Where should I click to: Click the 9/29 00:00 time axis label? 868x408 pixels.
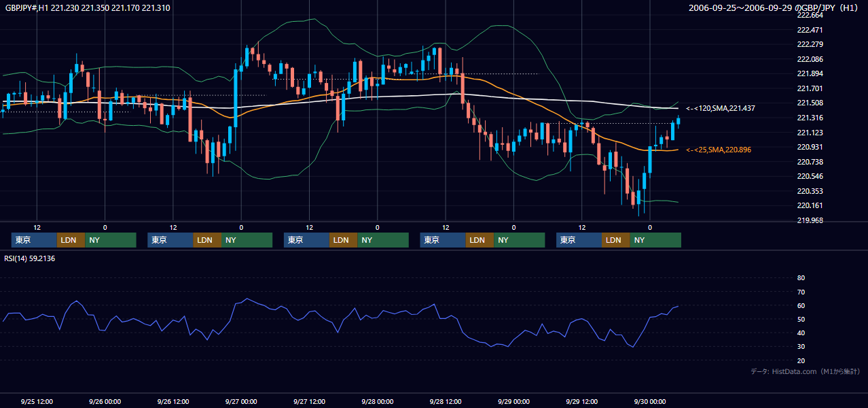click(x=513, y=401)
